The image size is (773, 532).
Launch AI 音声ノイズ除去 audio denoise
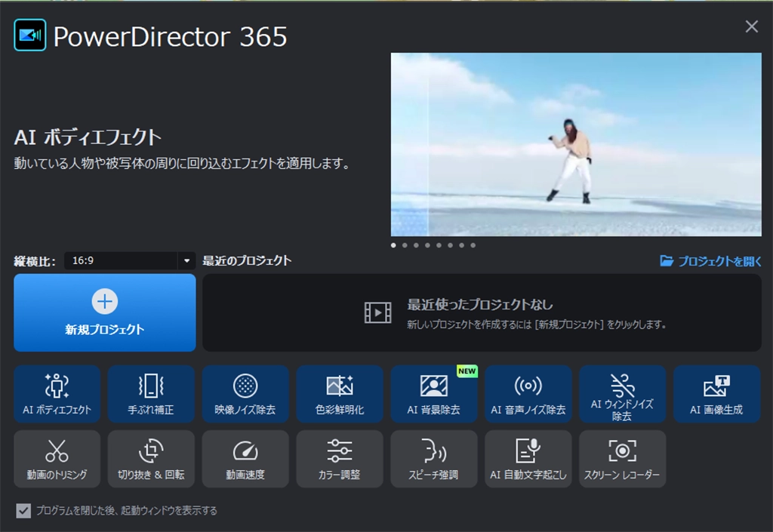point(528,394)
